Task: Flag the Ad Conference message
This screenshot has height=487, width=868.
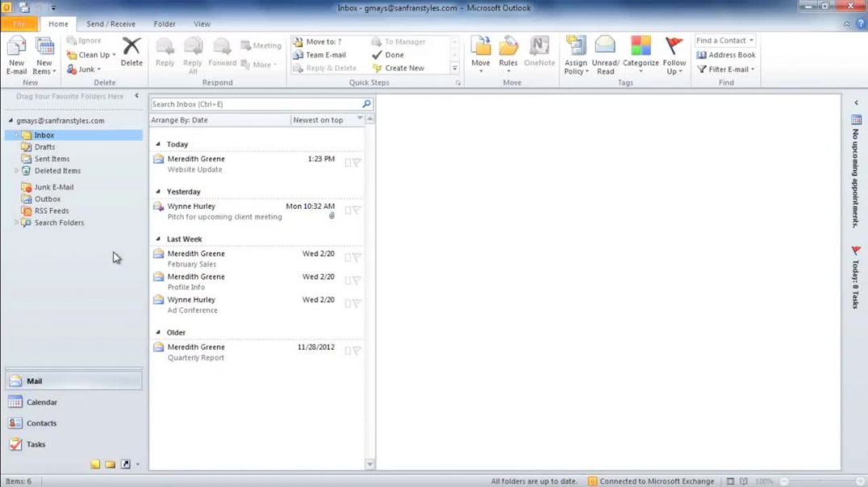Action: 357,304
